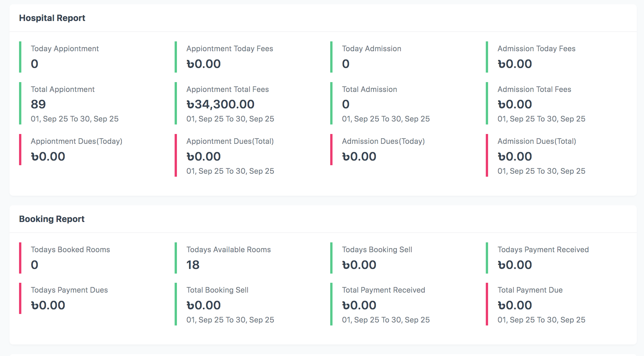Click the Hospital Report heading
The width and height of the screenshot is (644, 356).
point(52,18)
